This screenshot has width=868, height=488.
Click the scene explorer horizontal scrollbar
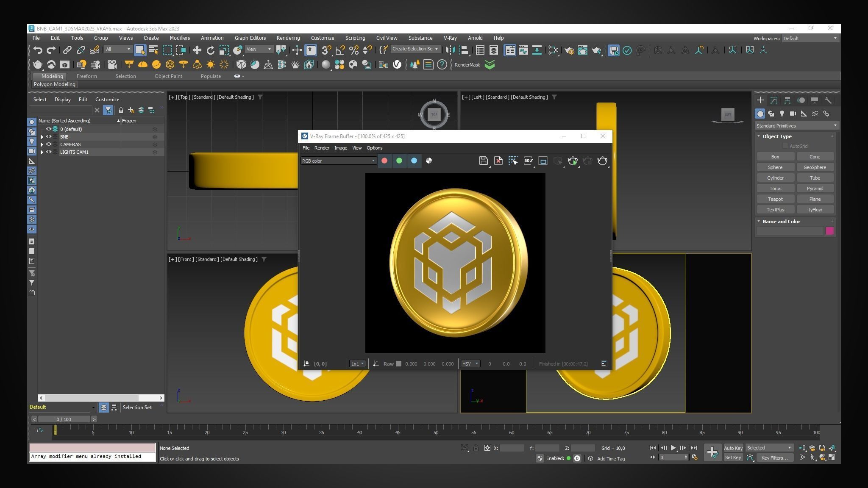tap(92, 398)
